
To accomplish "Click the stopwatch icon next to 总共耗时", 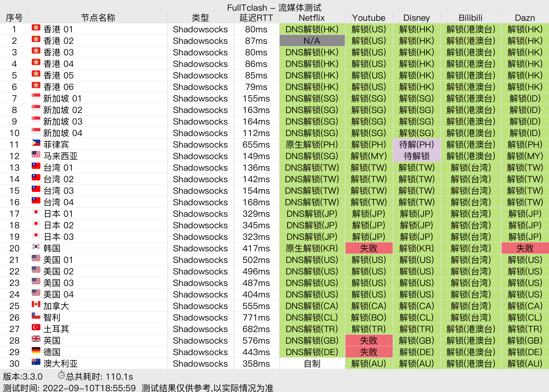I will 61,375.
